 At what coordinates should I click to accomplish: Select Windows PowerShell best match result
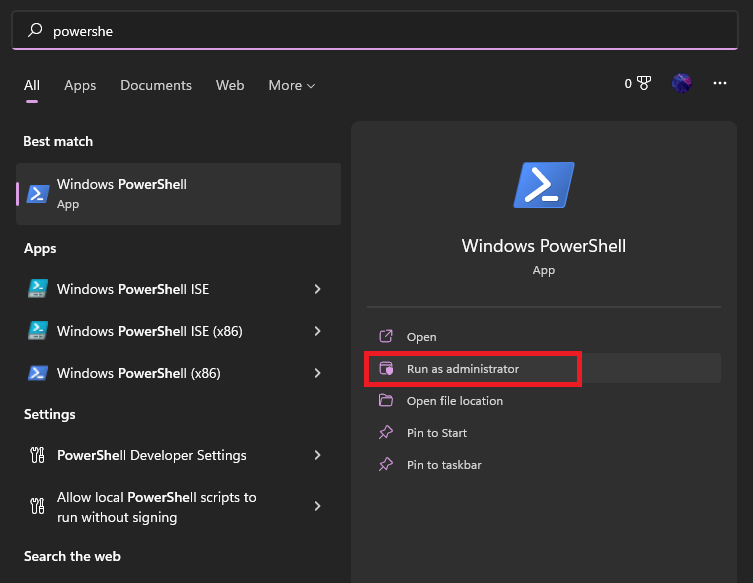[179, 194]
